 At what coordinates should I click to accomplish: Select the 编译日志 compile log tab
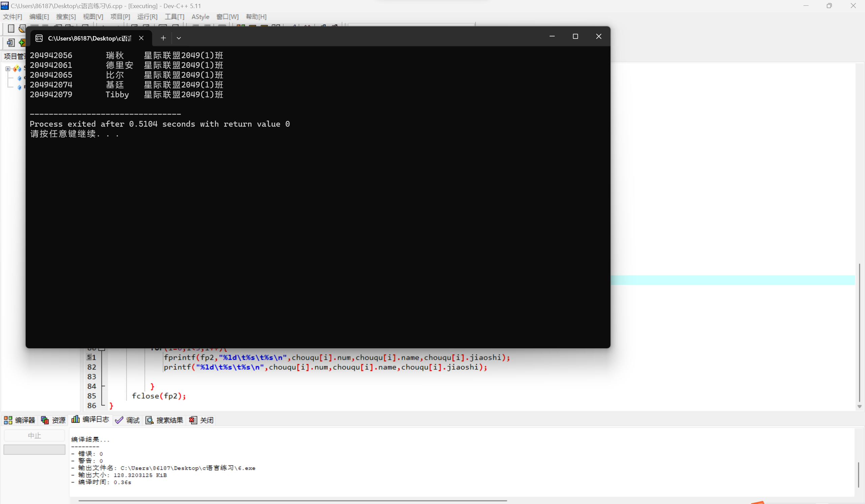point(90,419)
